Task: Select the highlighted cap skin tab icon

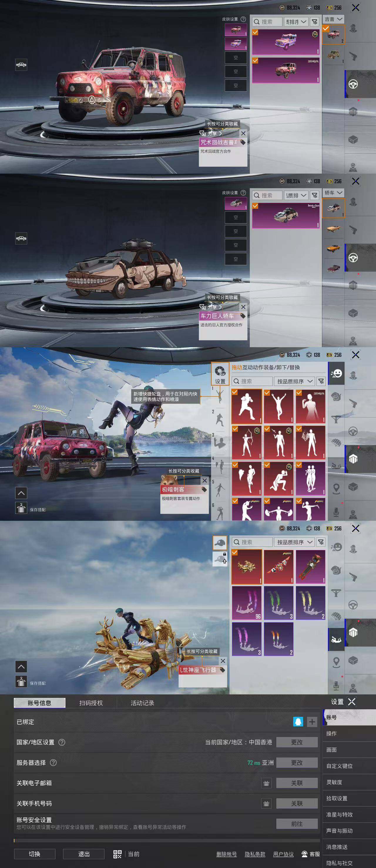Action: (220, 543)
